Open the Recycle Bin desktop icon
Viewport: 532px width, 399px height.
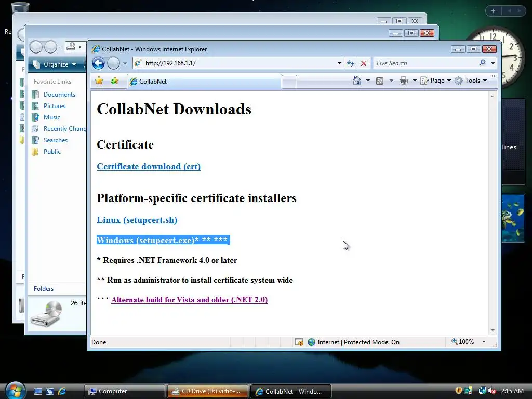[20, 8]
